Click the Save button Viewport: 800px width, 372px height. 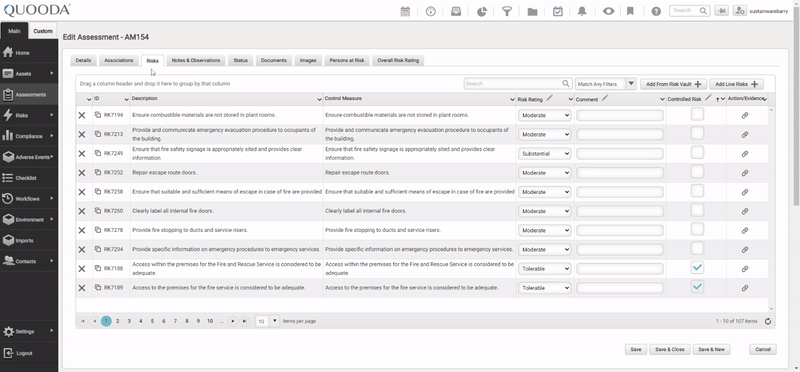(636, 350)
